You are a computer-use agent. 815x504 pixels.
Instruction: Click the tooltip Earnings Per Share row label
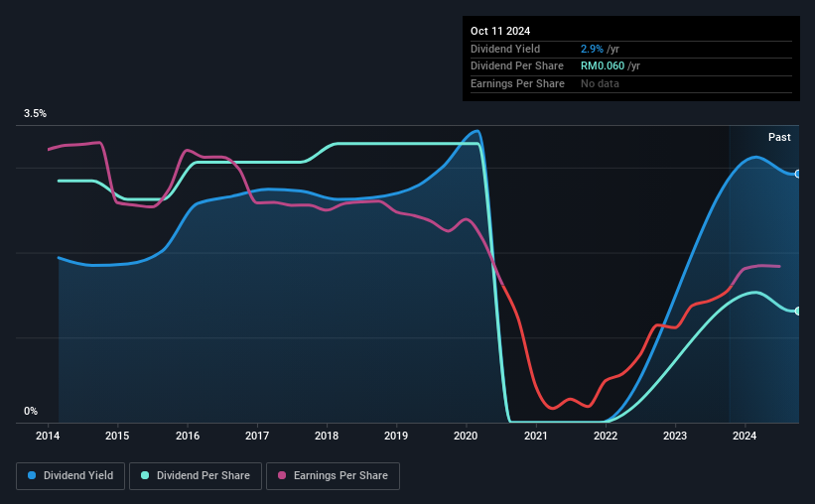pos(518,83)
